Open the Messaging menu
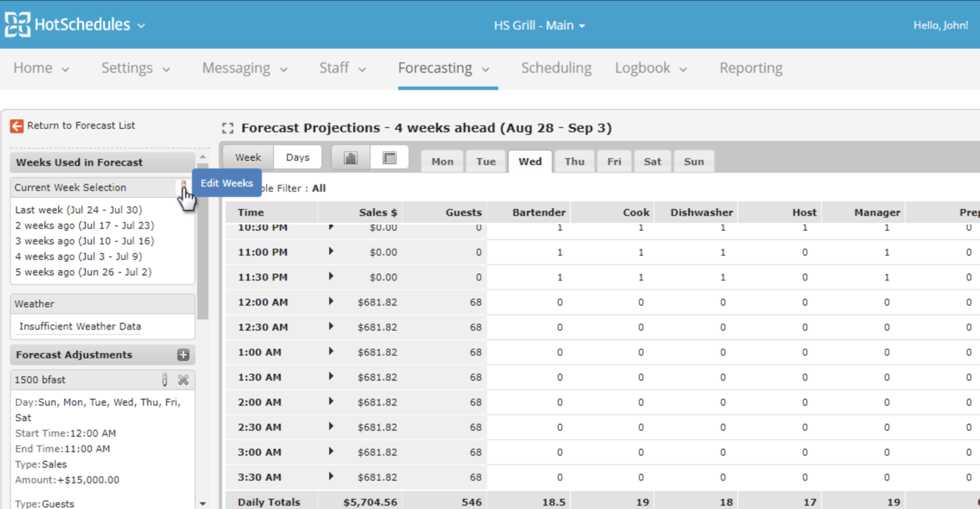Viewport: 980px width, 509px height. (x=245, y=68)
